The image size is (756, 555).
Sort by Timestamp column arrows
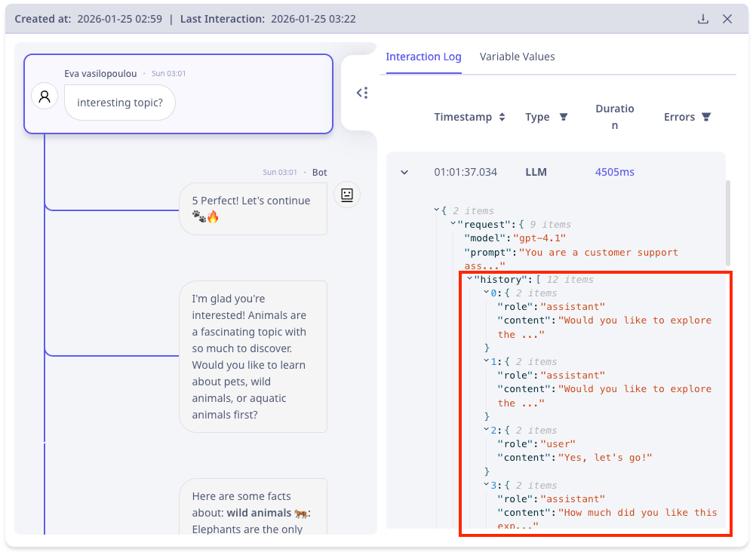[502, 117]
